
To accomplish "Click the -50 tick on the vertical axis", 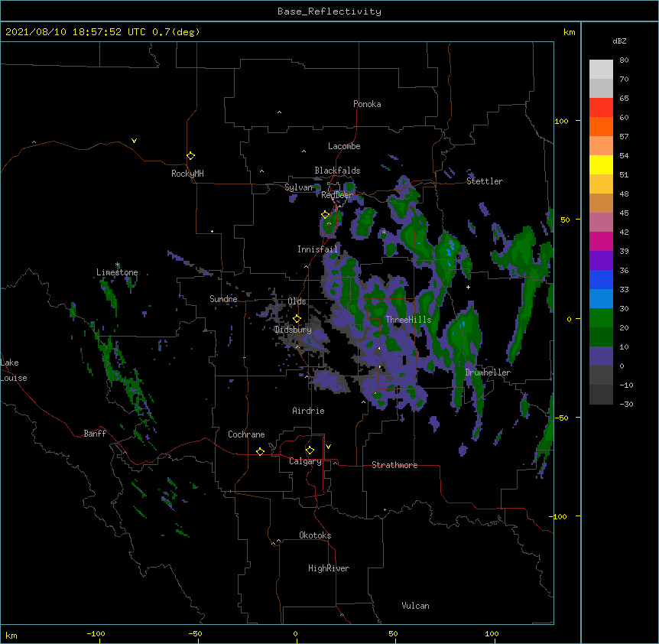I will click(561, 418).
